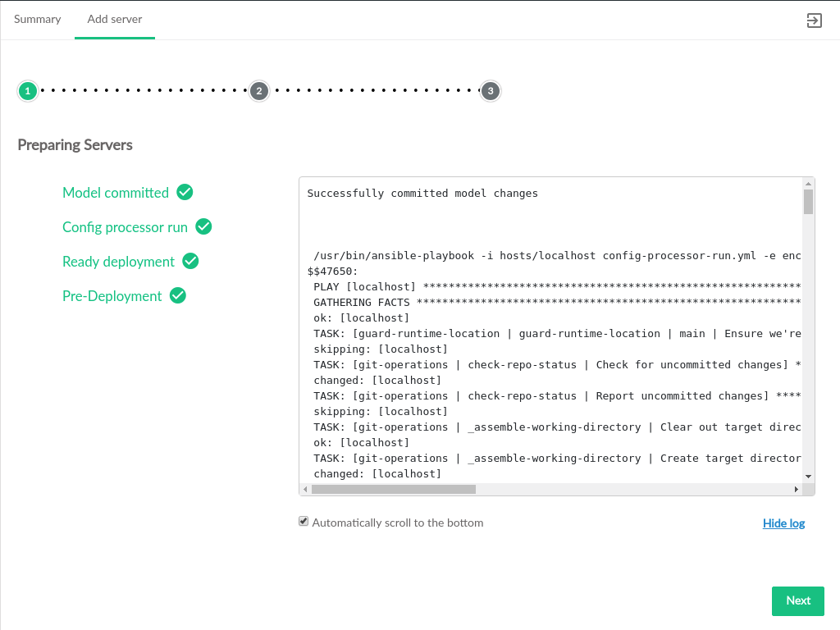Click the log scroll down arrow
This screenshot has height=630, width=840.
pyautogui.click(x=808, y=477)
